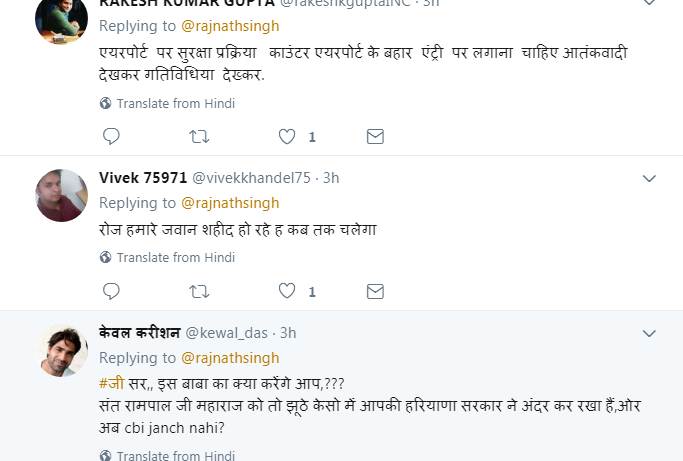Send Rakesh Kumar Gupta's tweet via direct message
Viewport: 683px width, 461px height.
pos(375,137)
